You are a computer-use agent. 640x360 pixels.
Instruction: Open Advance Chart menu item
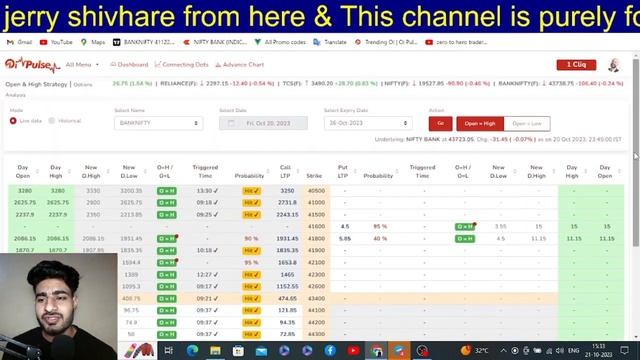pos(240,64)
